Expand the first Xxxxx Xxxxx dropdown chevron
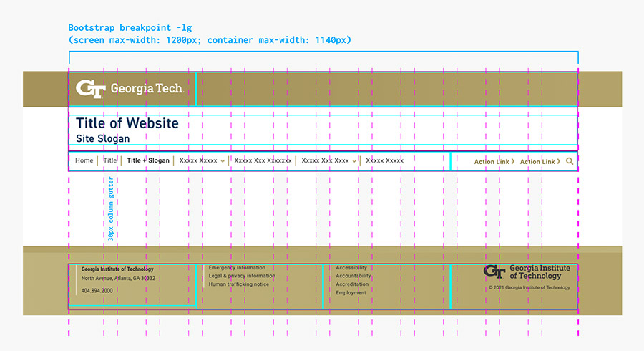Viewport: 644px width, 351px height. (223, 161)
